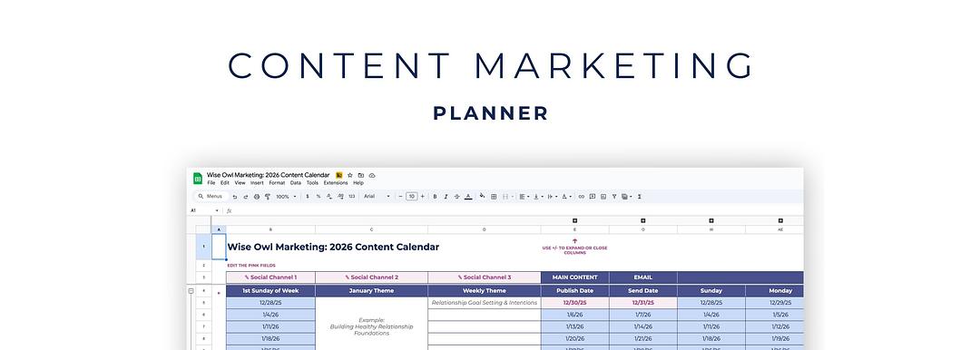Click the Undo arrow in toolbar
This screenshot has width=980, height=350.
coord(234,196)
